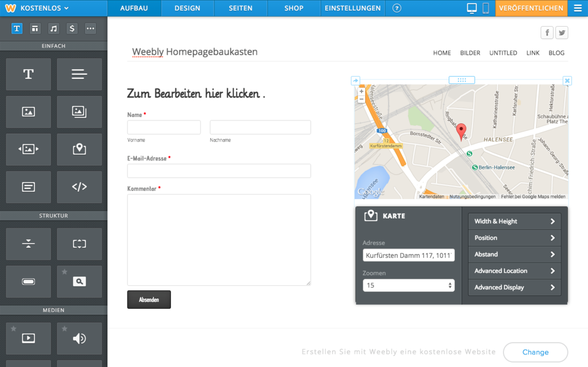Viewport: 588px width, 367px height.
Task: Switch to the text elements category icon
Action: [17, 29]
